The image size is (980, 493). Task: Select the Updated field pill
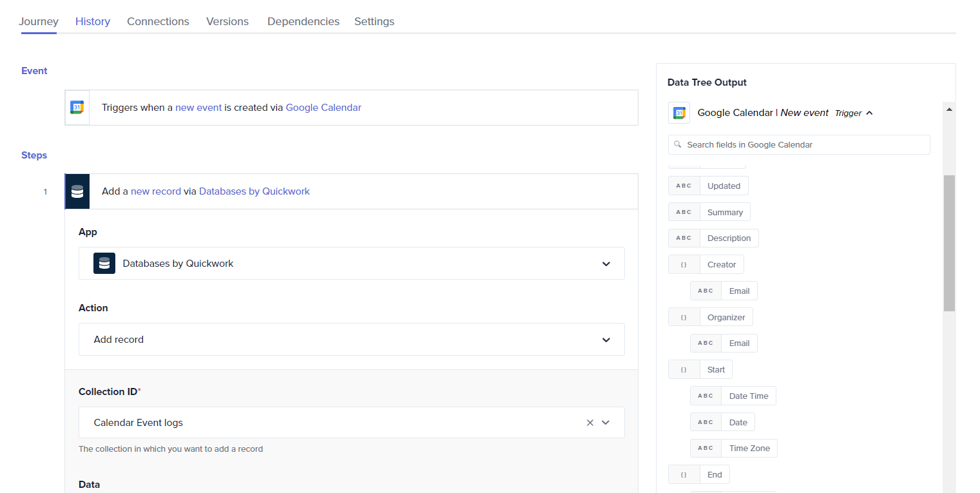708,186
